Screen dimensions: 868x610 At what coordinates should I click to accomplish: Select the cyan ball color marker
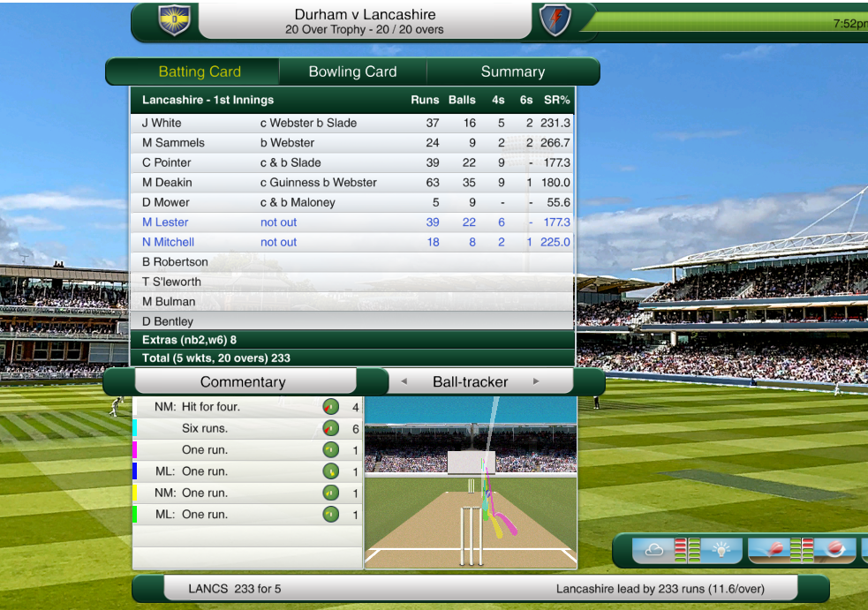coord(135,428)
